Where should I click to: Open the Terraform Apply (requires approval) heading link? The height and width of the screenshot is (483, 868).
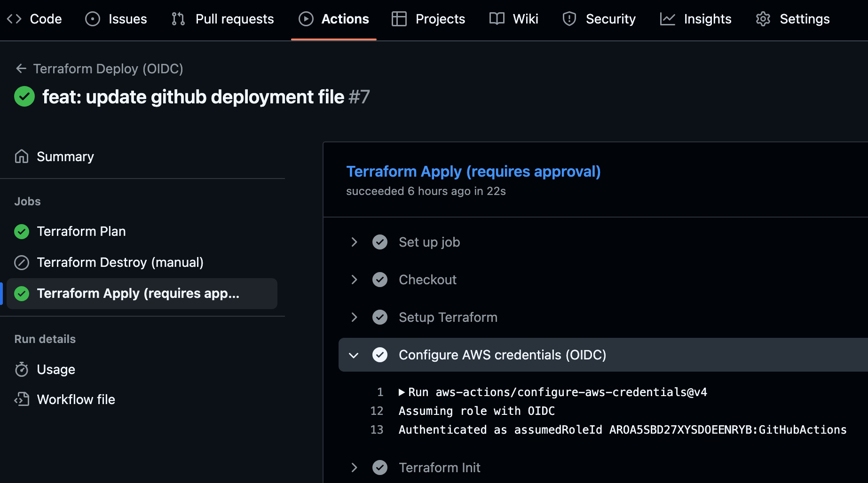[x=473, y=171]
